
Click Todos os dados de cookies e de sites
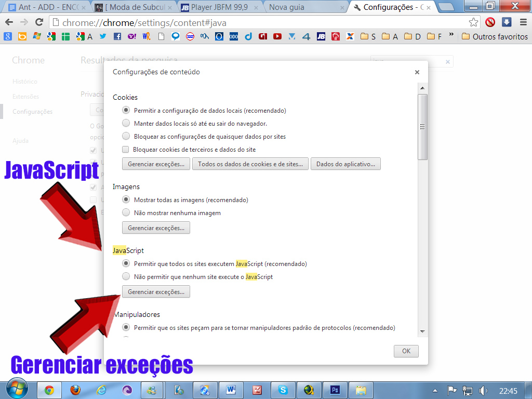pos(250,164)
